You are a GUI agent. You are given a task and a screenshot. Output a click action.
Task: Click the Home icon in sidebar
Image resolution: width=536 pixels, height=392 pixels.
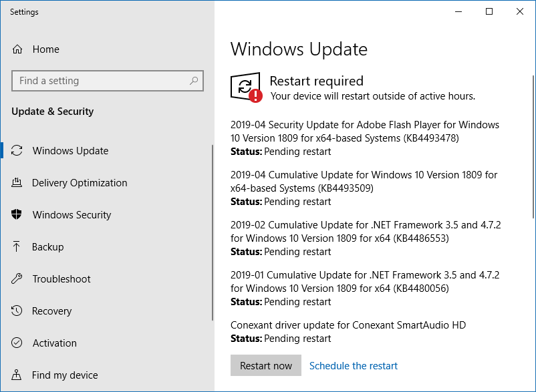click(17, 49)
